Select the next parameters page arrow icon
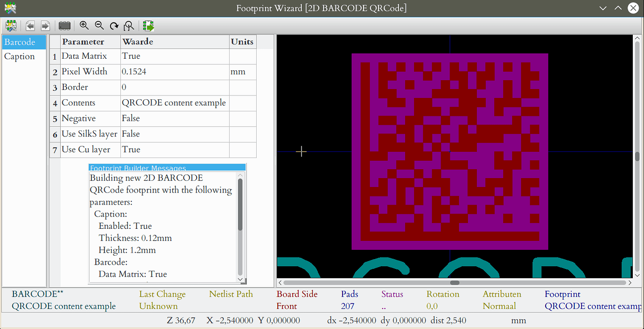 [45, 26]
